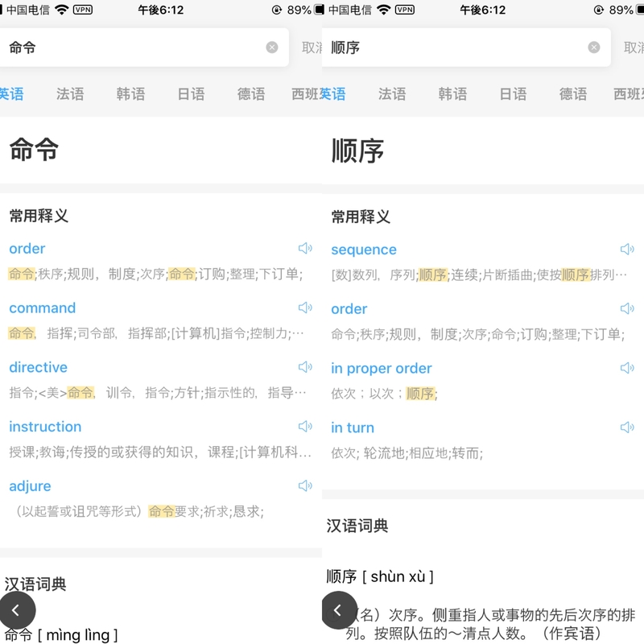Play pronunciation for 'directive'
This screenshot has width=644, height=644.
pyautogui.click(x=305, y=367)
